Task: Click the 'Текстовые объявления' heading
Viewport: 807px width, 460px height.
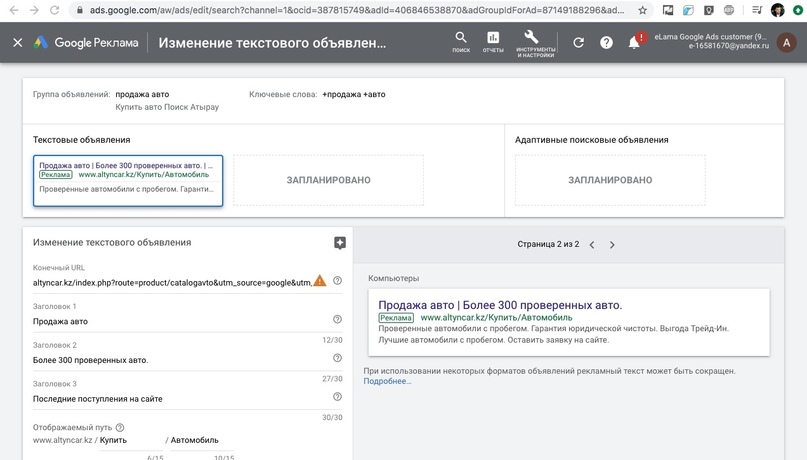Action: [x=81, y=139]
